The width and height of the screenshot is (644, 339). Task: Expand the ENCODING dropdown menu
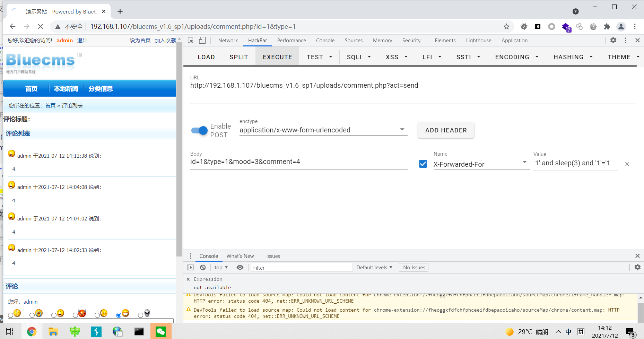pos(517,57)
